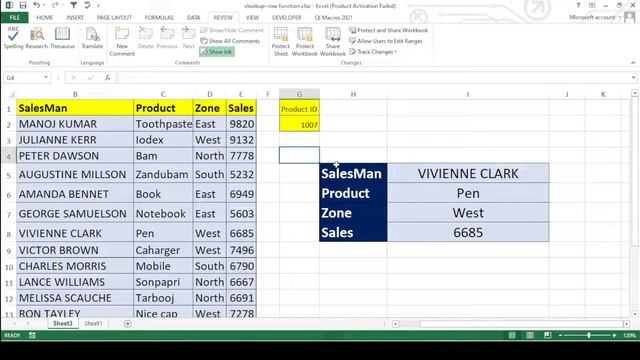Switch to the INSERT tab
The image size is (640, 360).
75,18
